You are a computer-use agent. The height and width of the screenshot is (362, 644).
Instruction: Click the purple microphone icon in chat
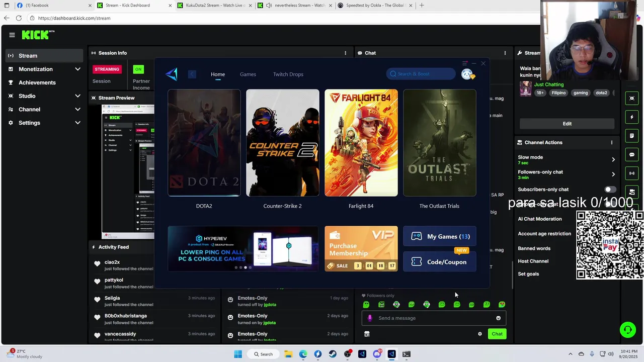click(x=370, y=318)
